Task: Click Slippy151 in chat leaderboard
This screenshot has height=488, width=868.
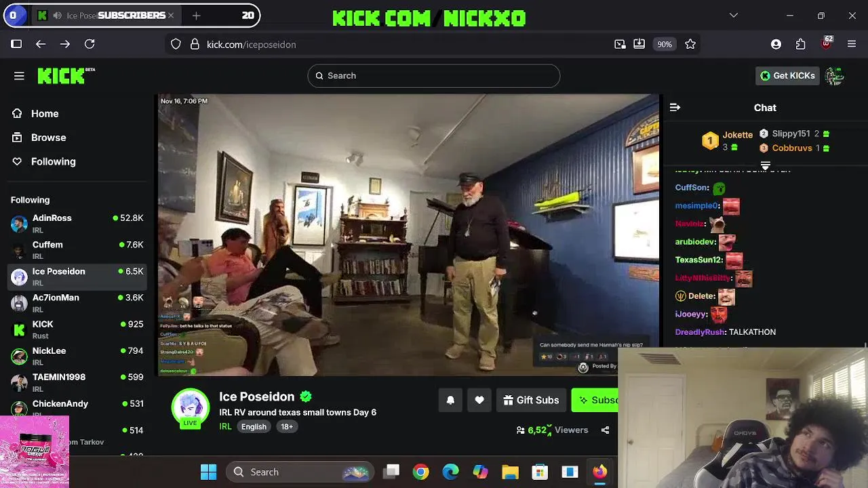Action: 791,134
